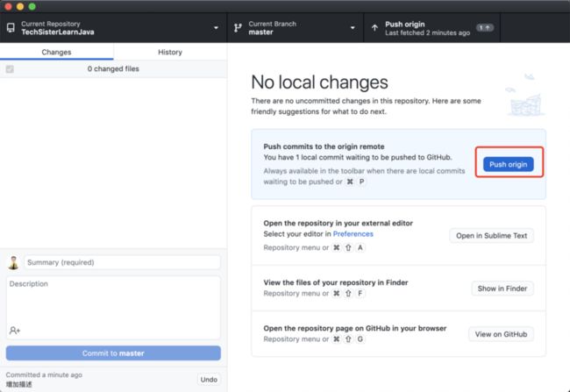Click the upward push arrow icon
Viewport: 570px width, 392px height.
[x=374, y=28]
